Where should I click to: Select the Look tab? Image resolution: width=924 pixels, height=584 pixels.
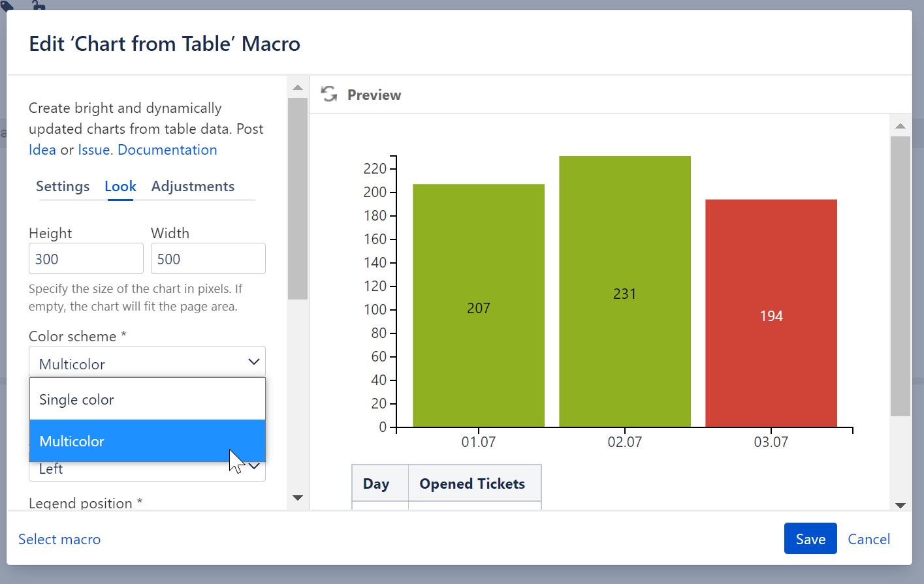coord(120,187)
